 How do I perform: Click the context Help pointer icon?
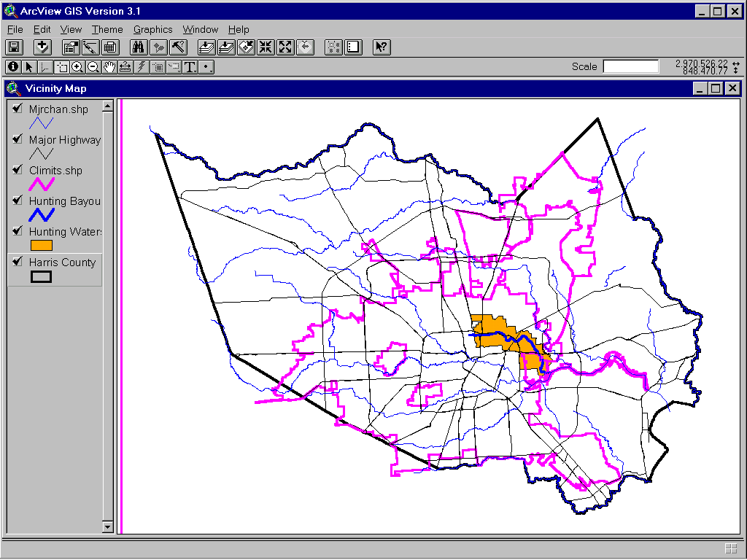pos(381,47)
